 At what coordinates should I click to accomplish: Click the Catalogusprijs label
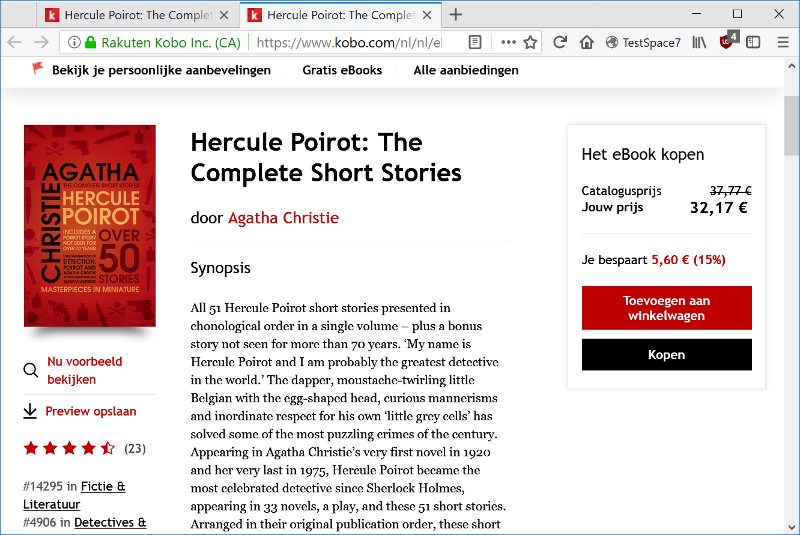(621, 191)
